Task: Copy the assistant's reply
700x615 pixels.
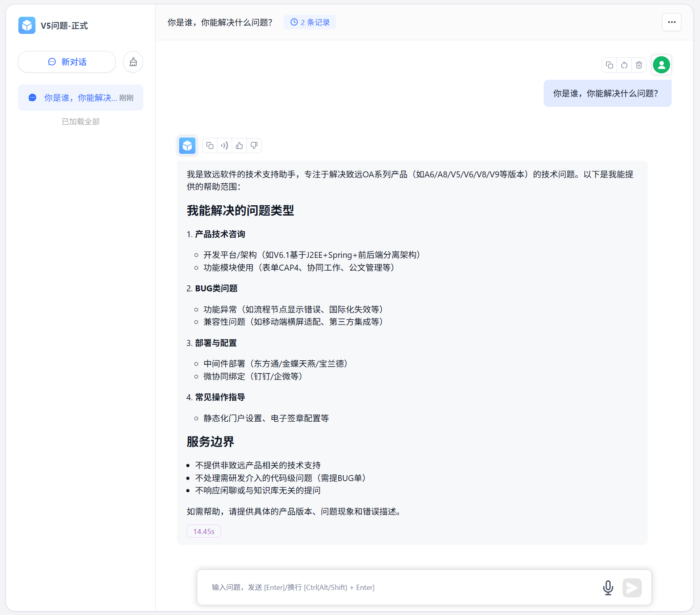Action: pyautogui.click(x=210, y=146)
